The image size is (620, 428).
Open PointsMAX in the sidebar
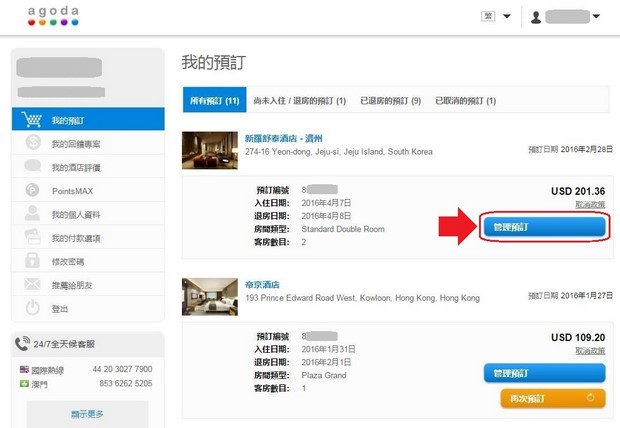point(88,190)
